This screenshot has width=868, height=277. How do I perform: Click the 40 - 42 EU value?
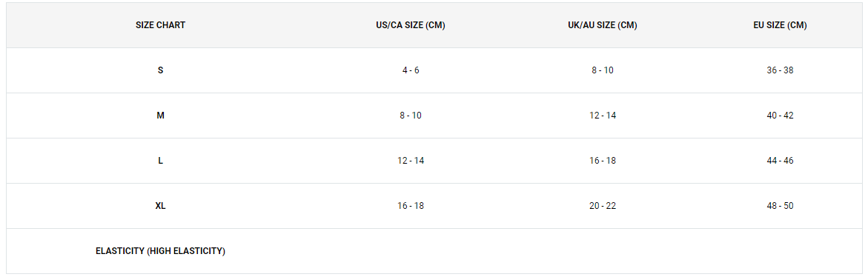tap(781, 116)
